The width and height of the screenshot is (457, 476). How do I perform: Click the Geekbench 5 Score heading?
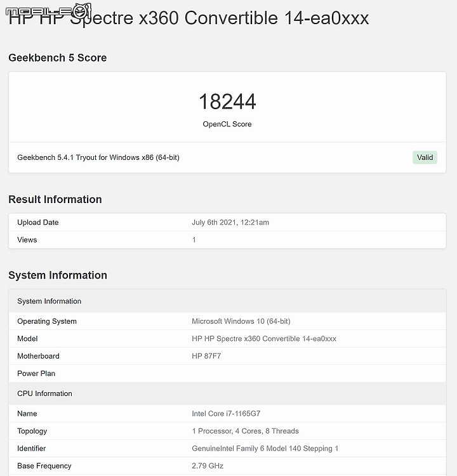[x=57, y=58]
